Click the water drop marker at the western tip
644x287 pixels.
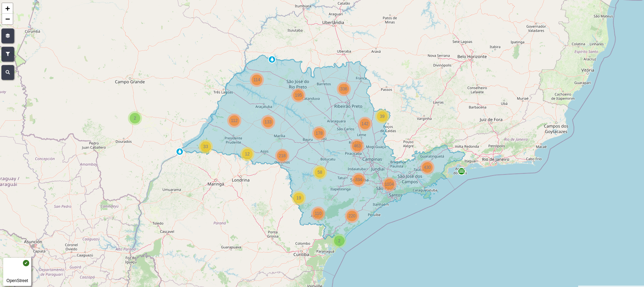click(180, 152)
